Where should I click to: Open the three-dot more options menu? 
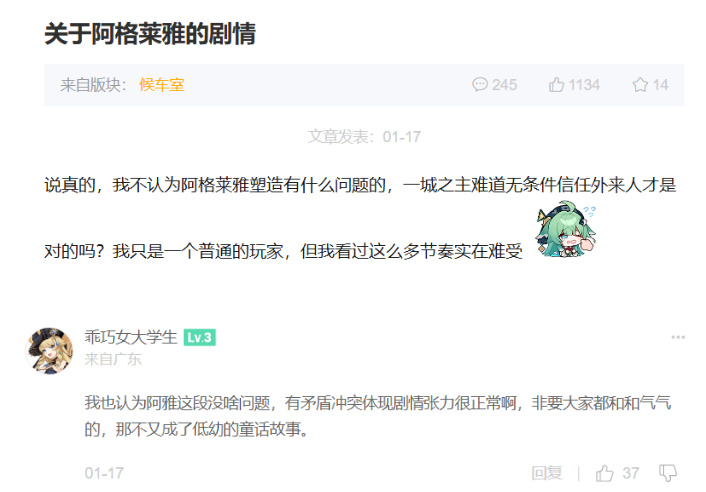(678, 337)
